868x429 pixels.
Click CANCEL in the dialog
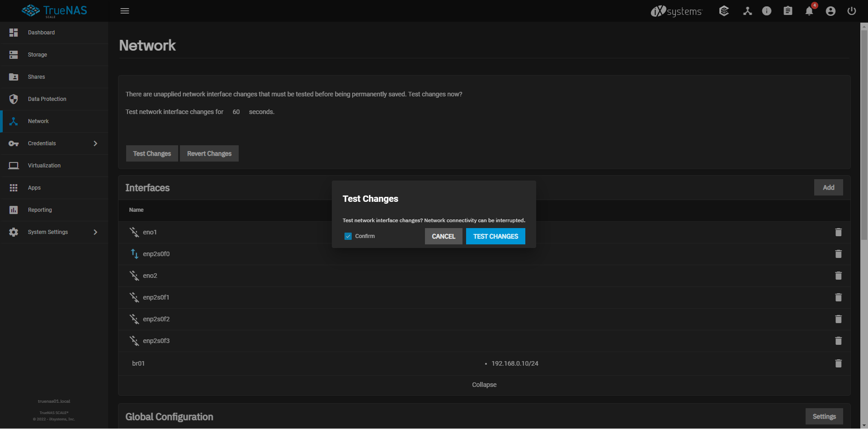(443, 236)
